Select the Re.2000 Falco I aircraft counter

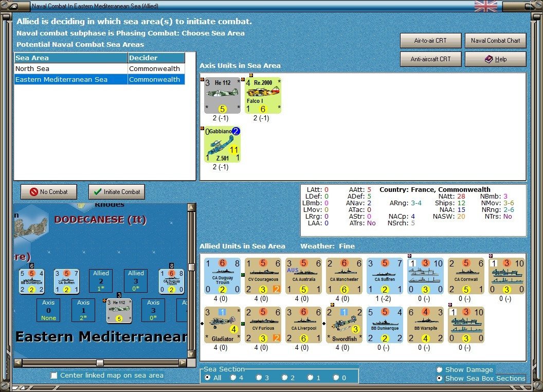pyautogui.click(x=263, y=95)
